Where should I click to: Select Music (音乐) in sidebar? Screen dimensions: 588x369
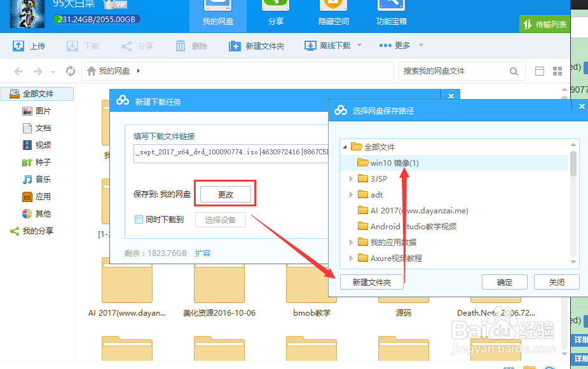(x=37, y=180)
